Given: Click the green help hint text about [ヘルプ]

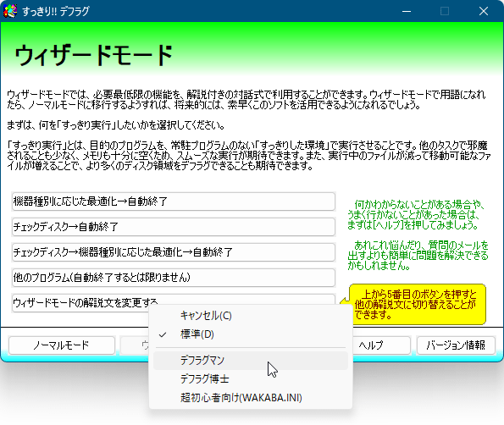Looking at the screenshot, I should [x=416, y=214].
